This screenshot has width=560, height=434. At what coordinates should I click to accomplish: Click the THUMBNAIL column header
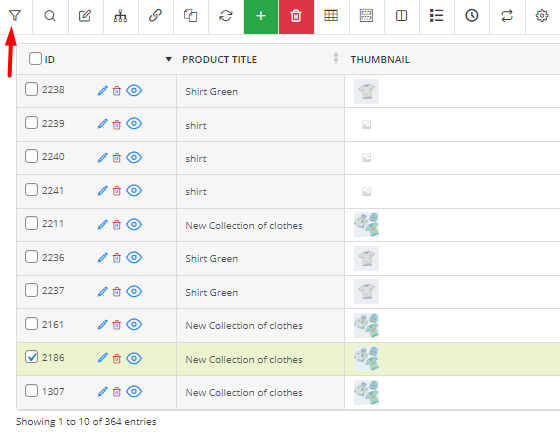coord(380,60)
